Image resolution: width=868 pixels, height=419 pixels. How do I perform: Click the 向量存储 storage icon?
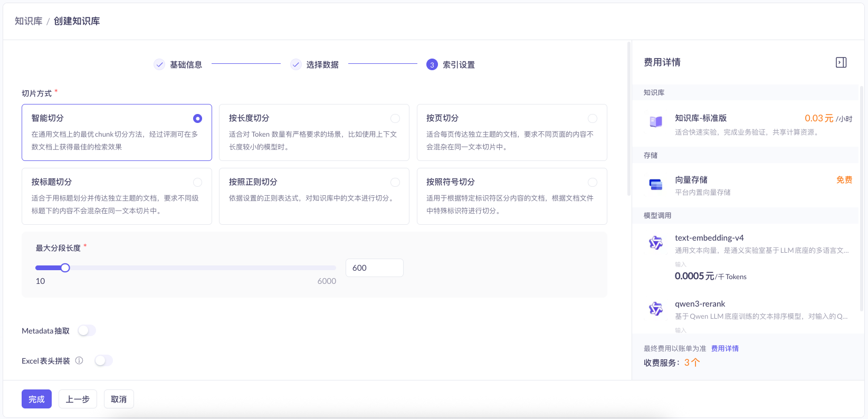(656, 184)
